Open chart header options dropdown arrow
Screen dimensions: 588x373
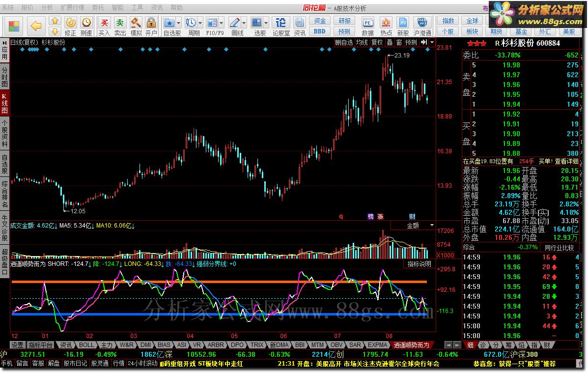point(432,42)
